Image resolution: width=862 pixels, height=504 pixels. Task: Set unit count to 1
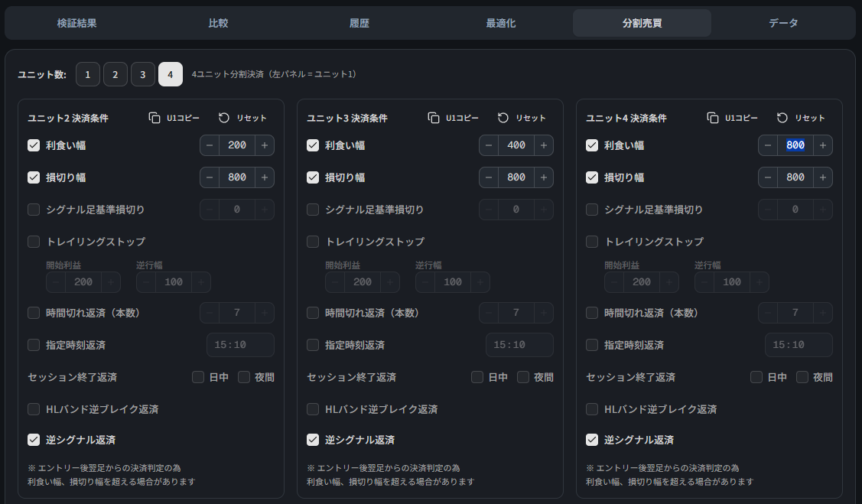(x=88, y=74)
